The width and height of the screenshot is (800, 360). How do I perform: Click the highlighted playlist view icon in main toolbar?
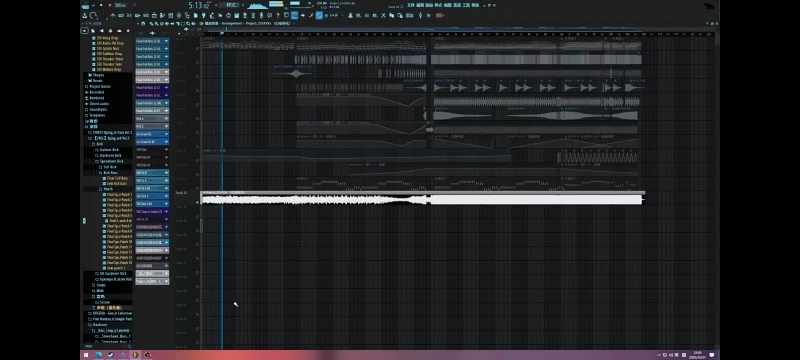(x=294, y=15)
